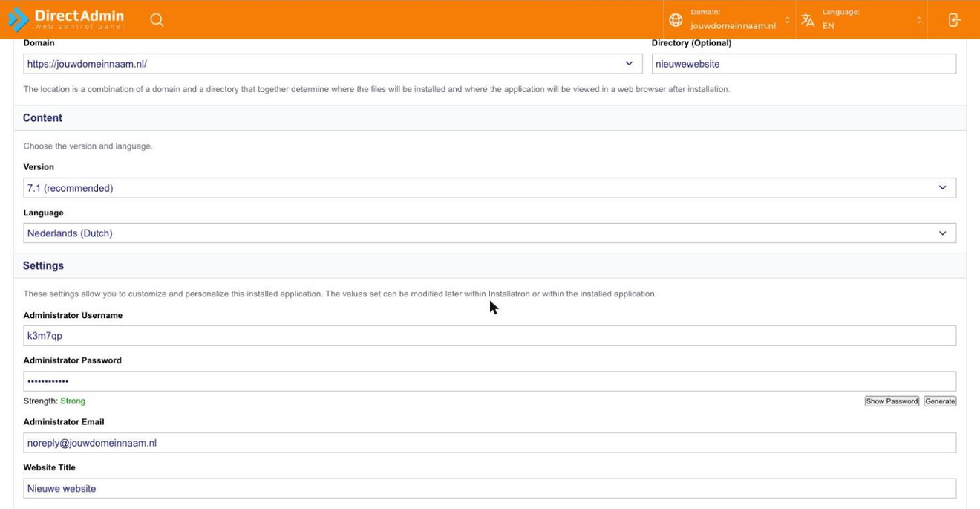Click the Administrator Password label
Image resolution: width=980 pixels, height=509 pixels.
click(72, 360)
